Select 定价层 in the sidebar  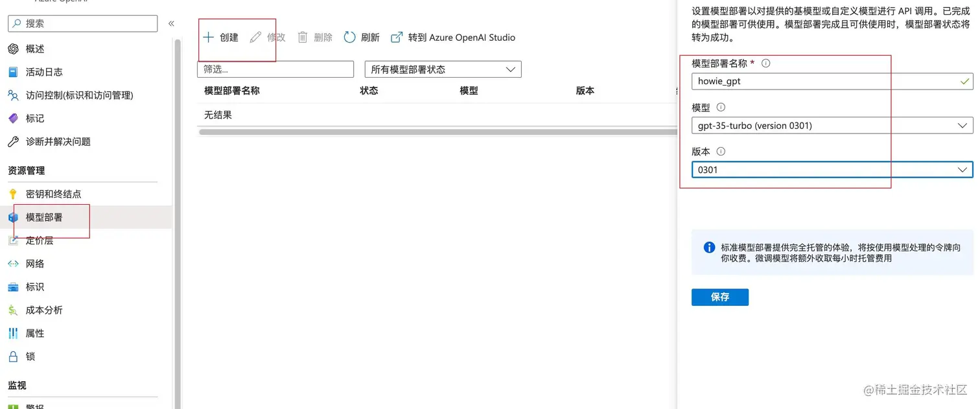(40, 240)
